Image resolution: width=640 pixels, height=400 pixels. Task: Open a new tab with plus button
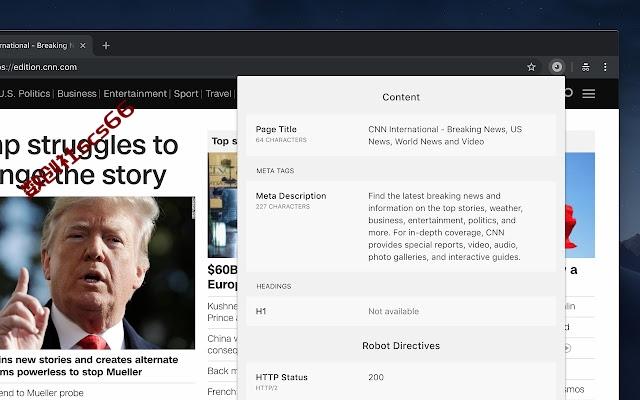coord(106,45)
